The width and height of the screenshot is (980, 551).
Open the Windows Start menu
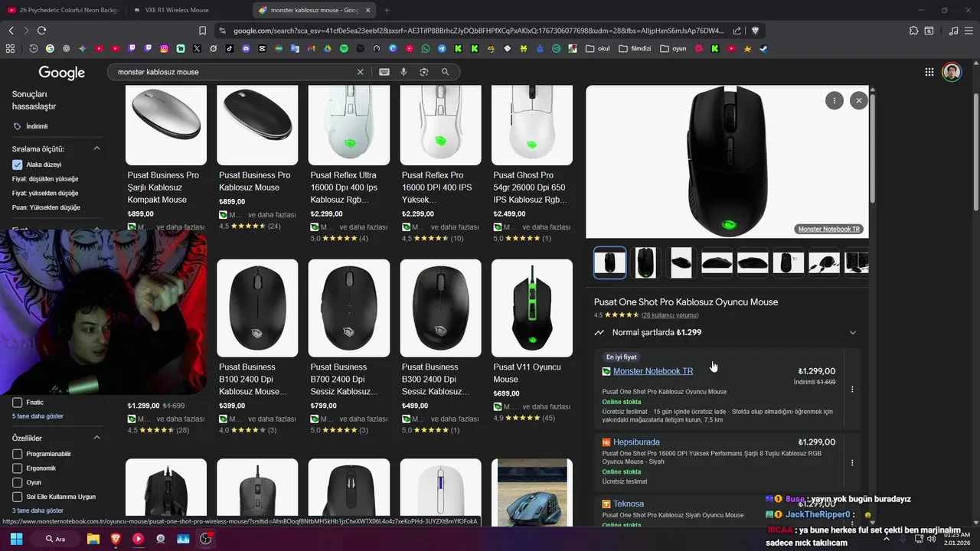pos(16,539)
